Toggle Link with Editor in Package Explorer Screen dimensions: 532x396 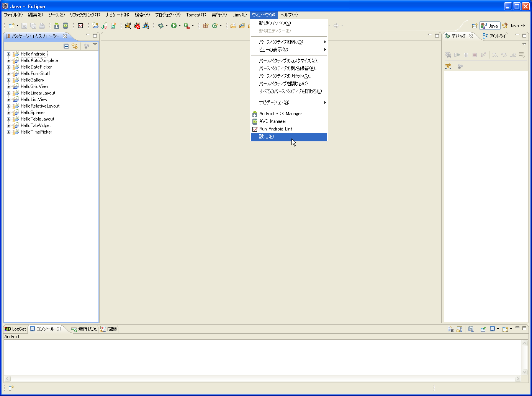point(75,46)
